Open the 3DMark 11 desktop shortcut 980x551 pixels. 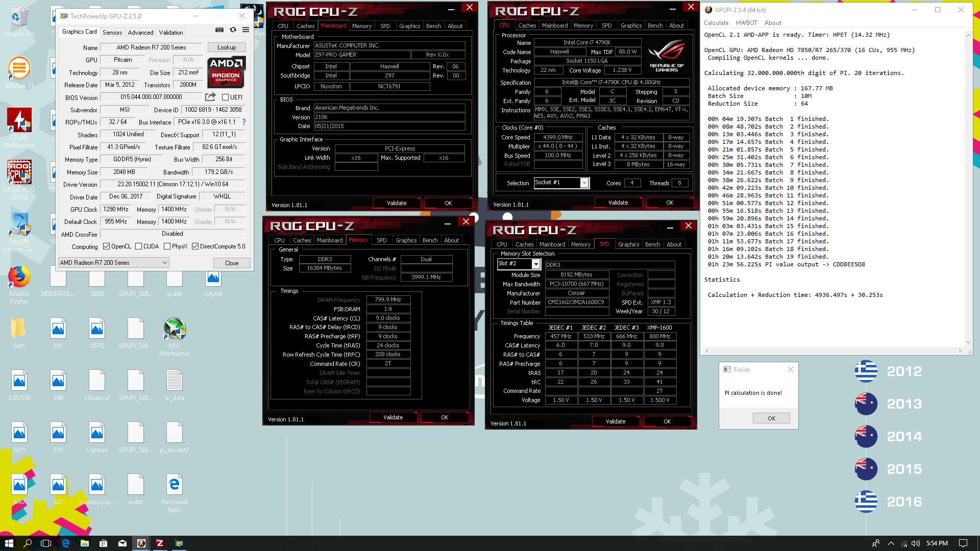click(19, 72)
